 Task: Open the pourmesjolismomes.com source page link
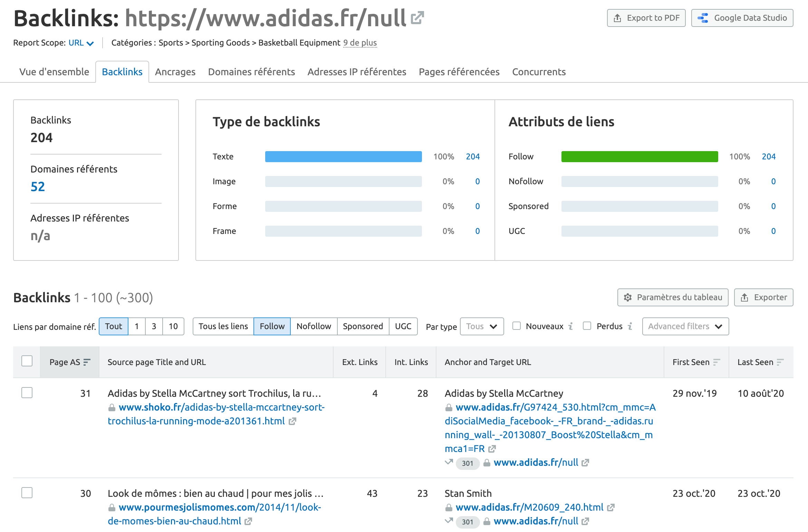click(214, 514)
